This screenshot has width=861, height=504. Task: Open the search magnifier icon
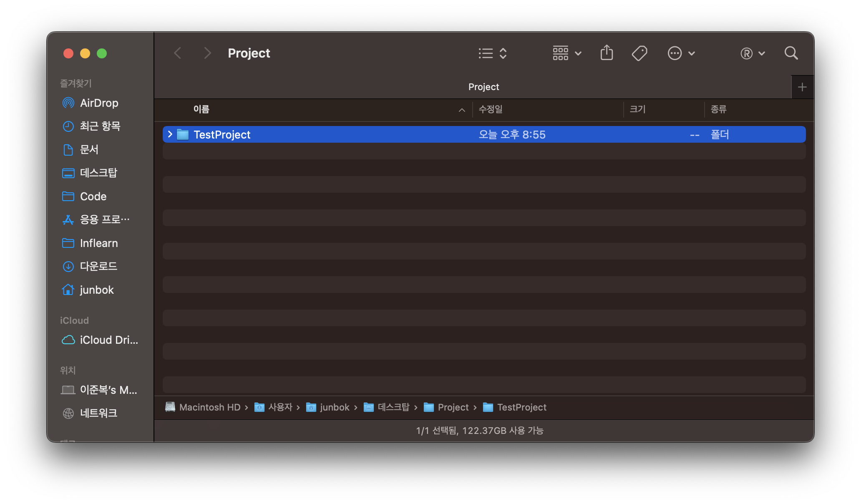(791, 53)
